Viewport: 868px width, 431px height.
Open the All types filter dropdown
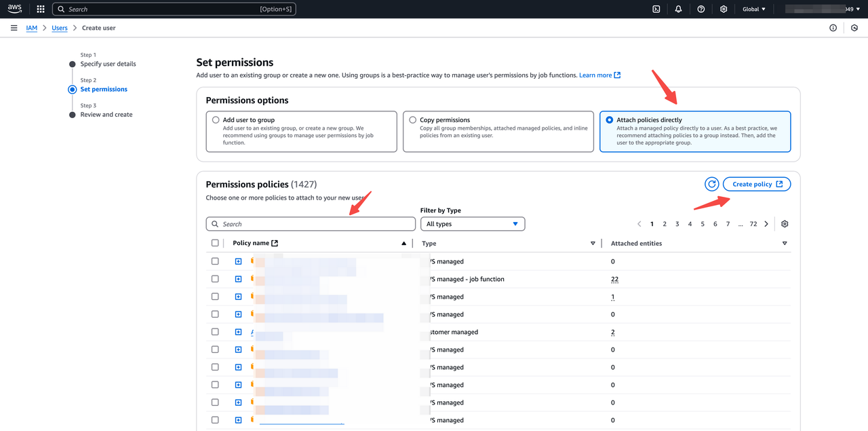[472, 223]
